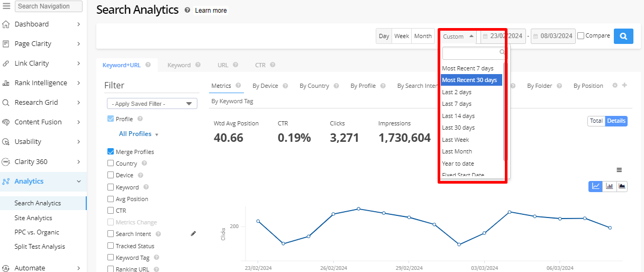Uncheck the Merge Profiles checkbox
644x272 pixels.
pos(111,151)
